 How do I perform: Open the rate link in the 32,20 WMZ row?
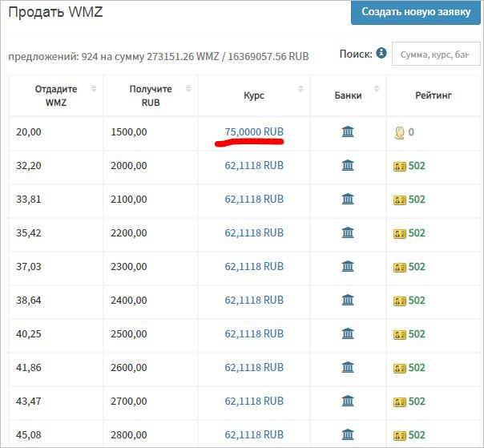[254, 165]
